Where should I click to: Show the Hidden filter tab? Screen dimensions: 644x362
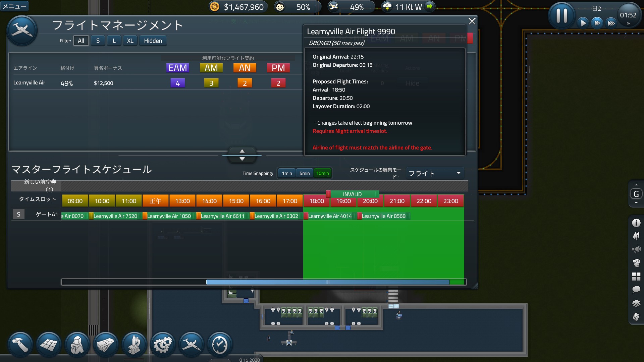(x=153, y=41)
